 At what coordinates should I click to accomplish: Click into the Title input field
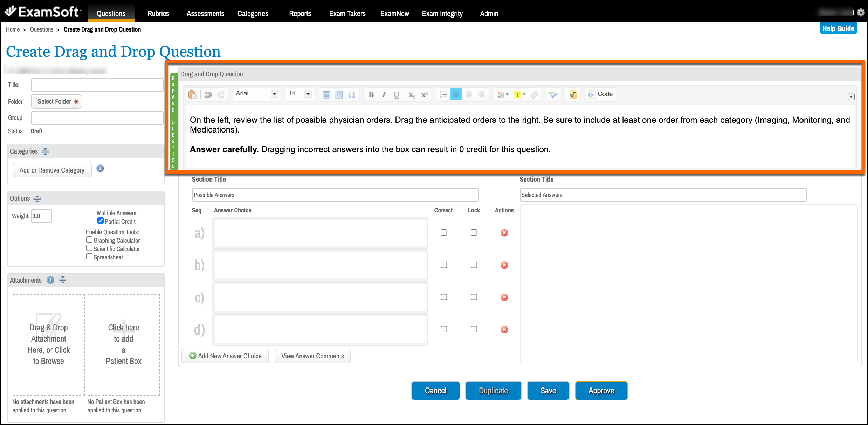[97, 85]
